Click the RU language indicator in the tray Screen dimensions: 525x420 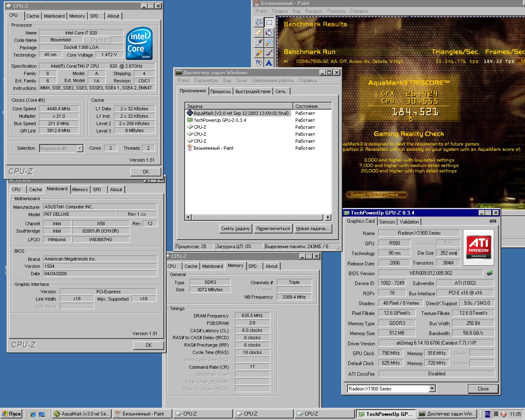coord(488,414)
